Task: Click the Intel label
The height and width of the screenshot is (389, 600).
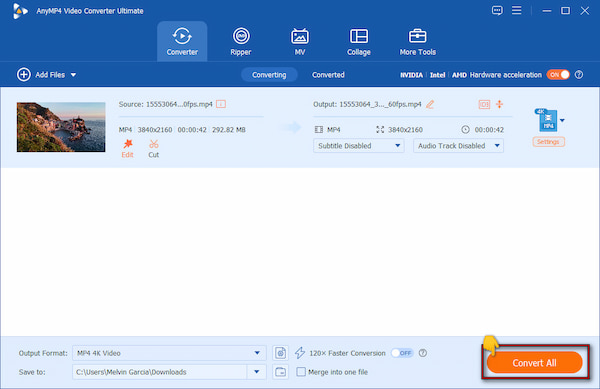Action: click(x=437, y=75)
